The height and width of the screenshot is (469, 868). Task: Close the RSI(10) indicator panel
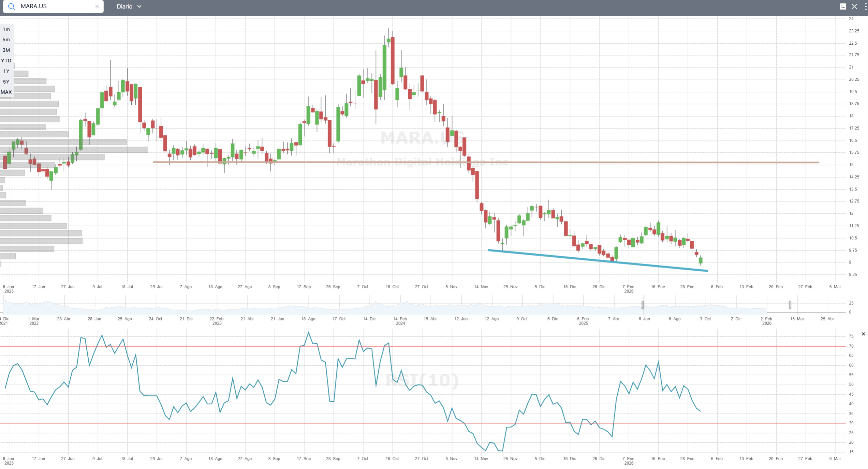click(863, 334)
